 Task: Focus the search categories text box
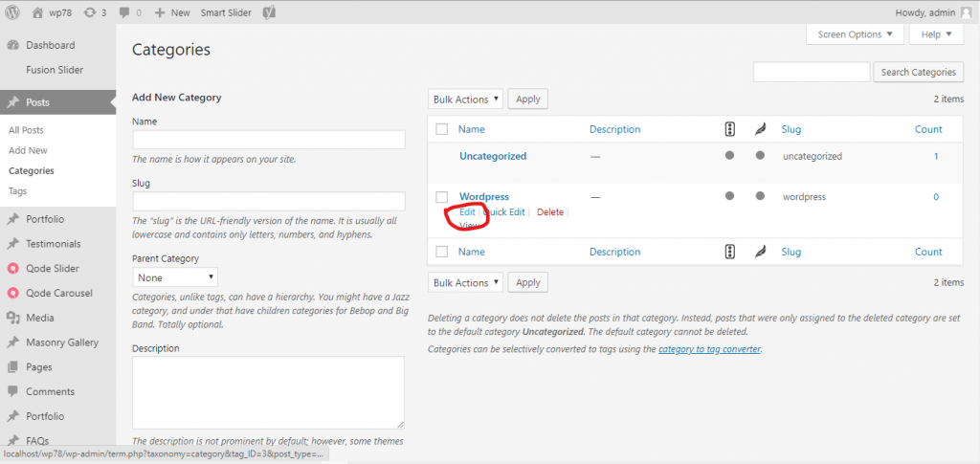click(x=812, y=72)
